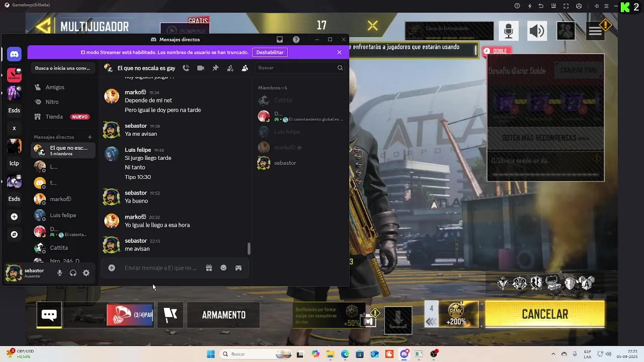Open the Amigos tab

pyautogui.click(x=63, y=87)
